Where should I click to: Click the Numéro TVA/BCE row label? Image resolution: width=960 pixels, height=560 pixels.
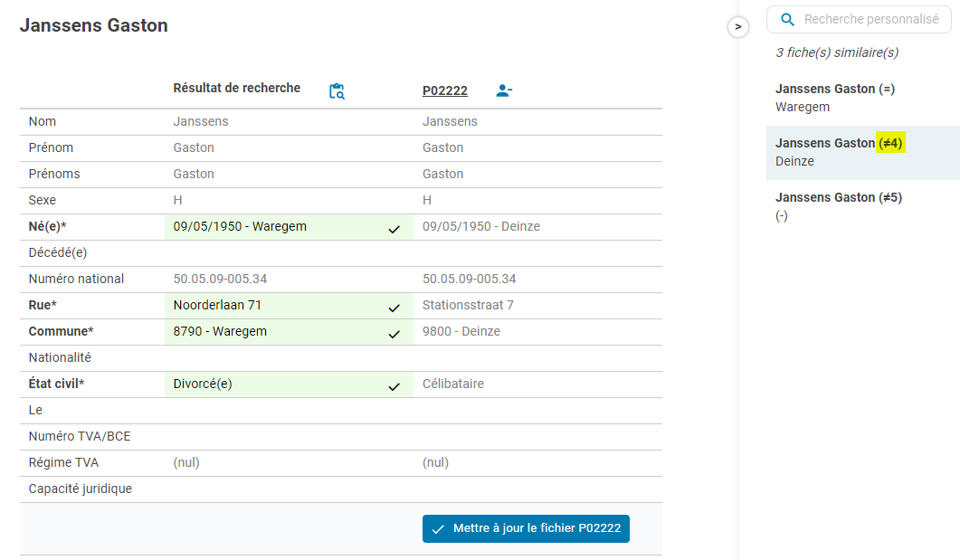[x=80, y=436]
